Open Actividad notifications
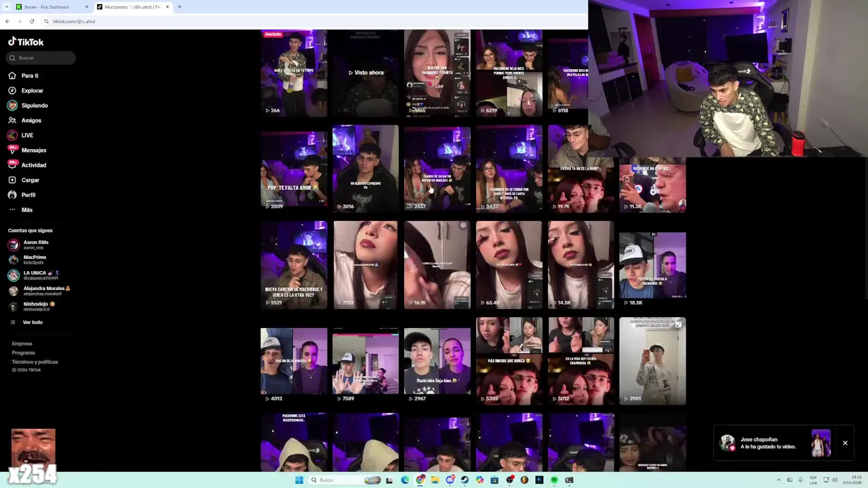 click(27, 165)
